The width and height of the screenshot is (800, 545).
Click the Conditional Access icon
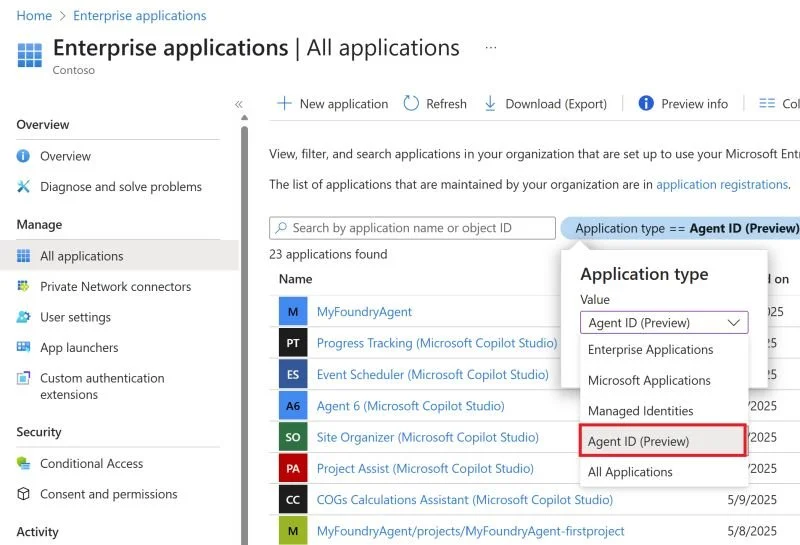pyautogui.click(x=23, y=463)
